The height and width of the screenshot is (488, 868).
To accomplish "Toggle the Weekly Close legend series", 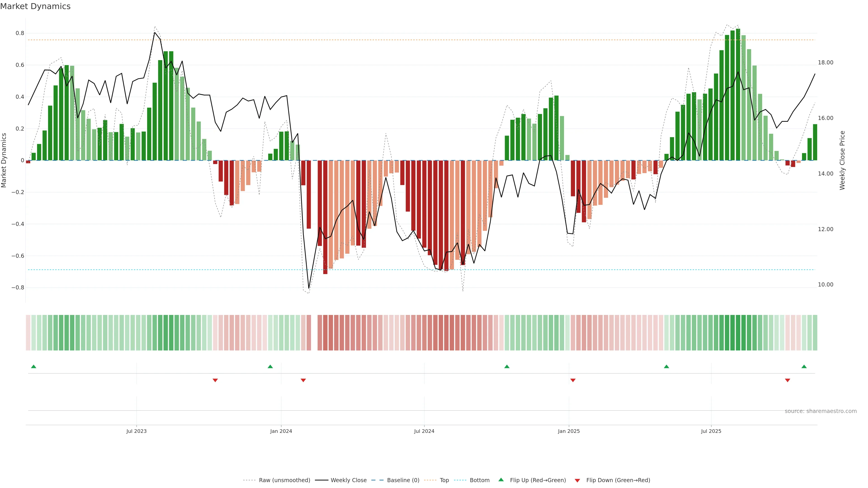I will [x=348, y=480].
